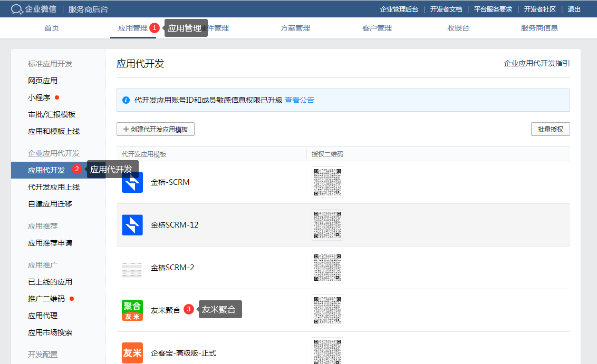Open 开发者文档 from the top bar
The image size is (597, 364).
pos(446,9)
